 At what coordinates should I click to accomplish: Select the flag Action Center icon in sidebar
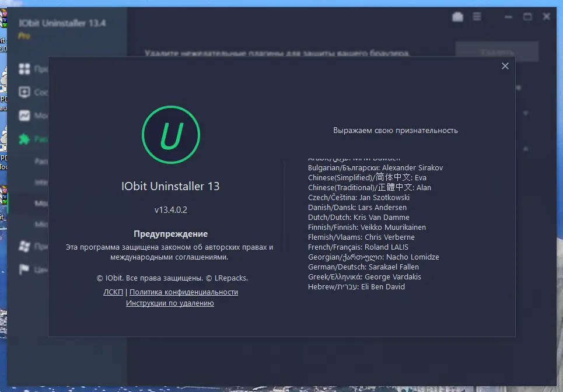click(24, 269)
